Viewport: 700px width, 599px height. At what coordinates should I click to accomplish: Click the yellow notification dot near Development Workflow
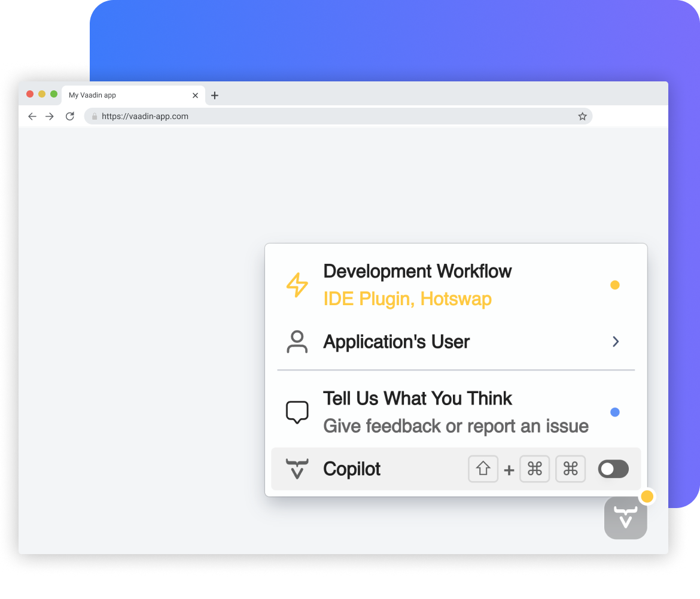(x=615, y=285)
